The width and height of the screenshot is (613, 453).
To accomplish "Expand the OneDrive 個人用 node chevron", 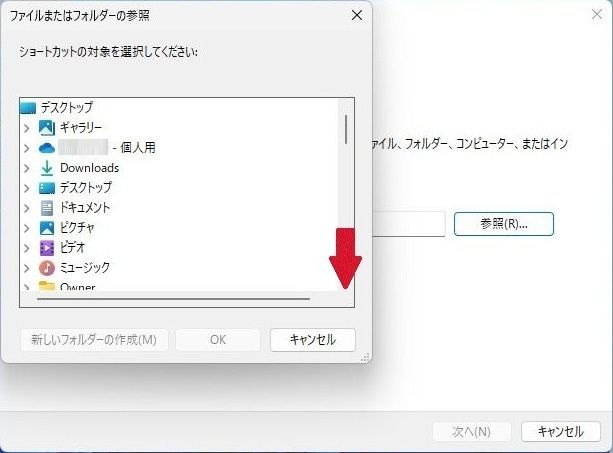I will coord(27,148).
